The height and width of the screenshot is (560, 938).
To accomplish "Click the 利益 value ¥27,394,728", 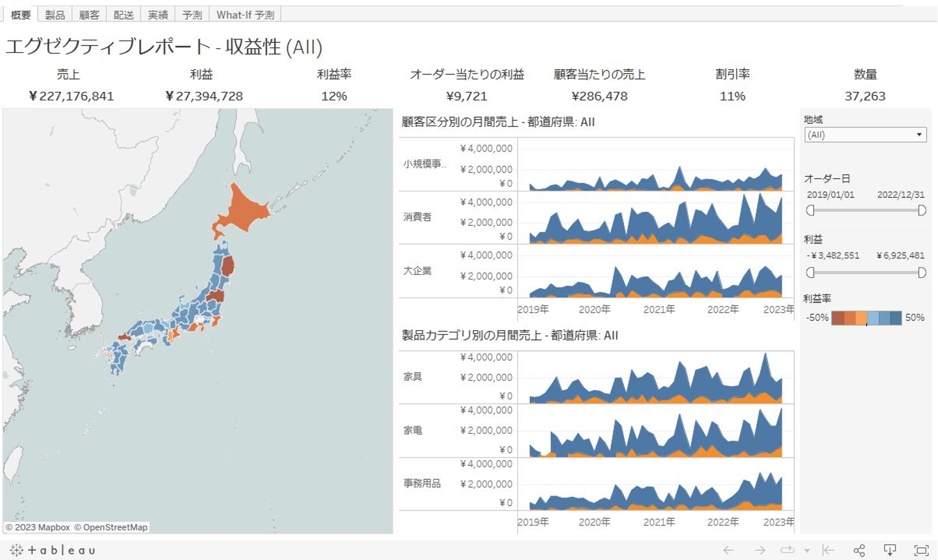I will coord(204,96).
